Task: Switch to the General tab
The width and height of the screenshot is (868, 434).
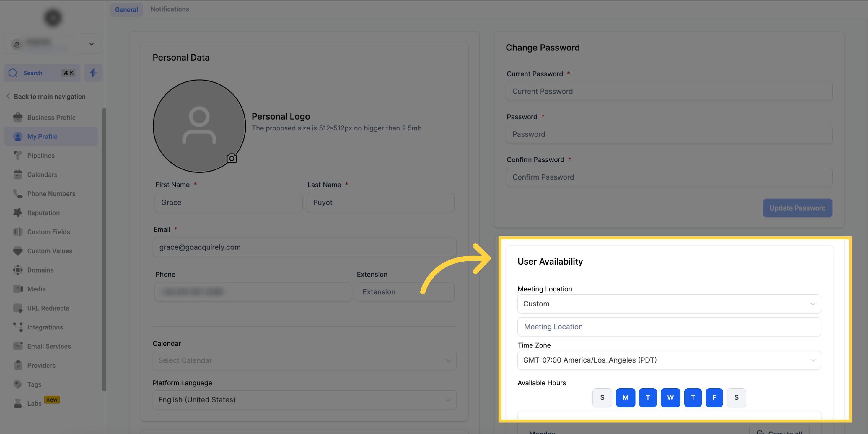Action: [126, 8]
